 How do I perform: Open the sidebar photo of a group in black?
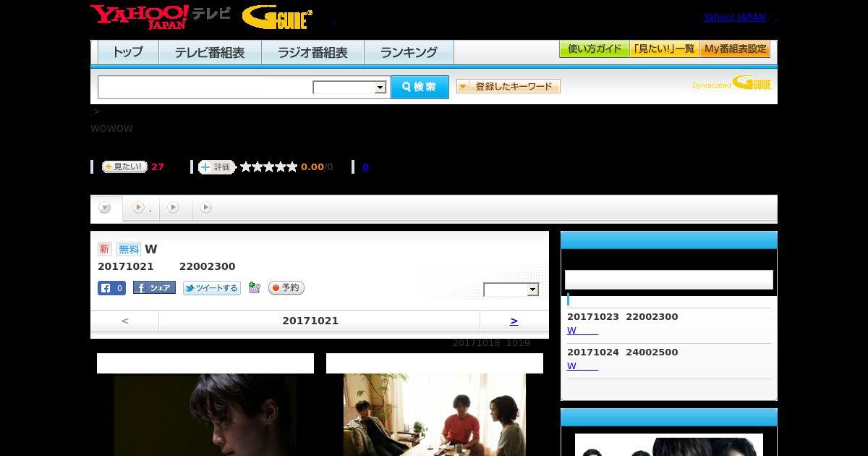coord(669,444)
